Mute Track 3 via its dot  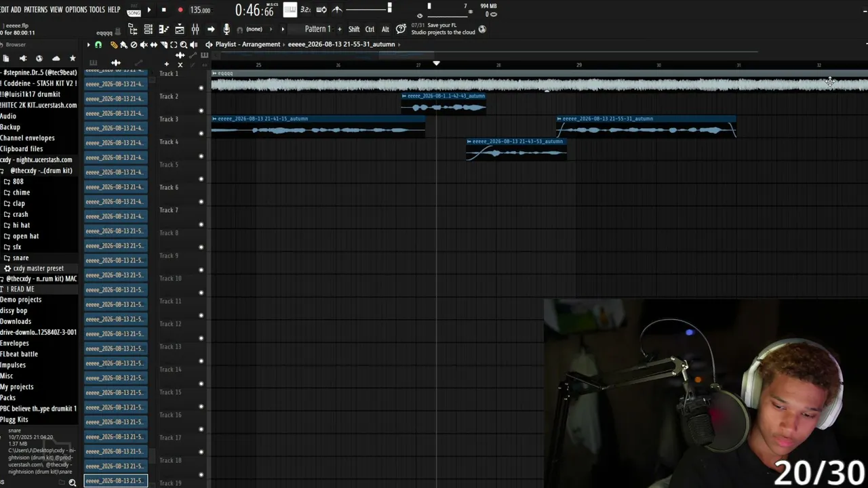tap(201, 134)
